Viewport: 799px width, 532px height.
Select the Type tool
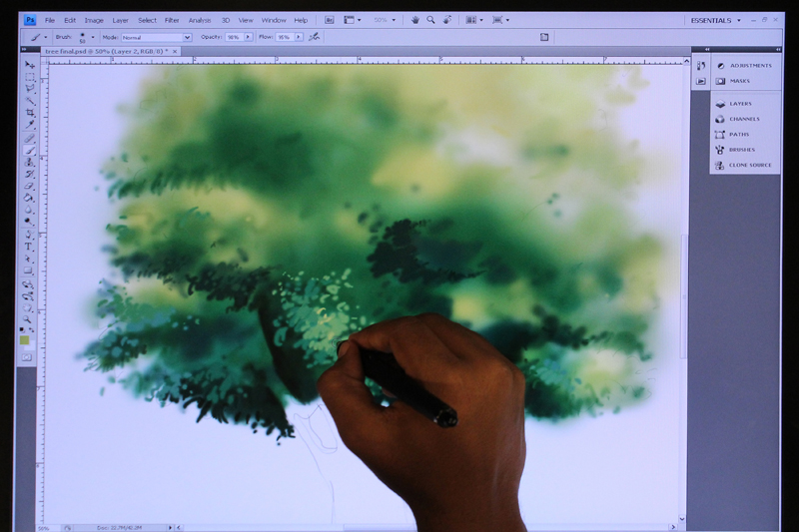click(29, 247)
